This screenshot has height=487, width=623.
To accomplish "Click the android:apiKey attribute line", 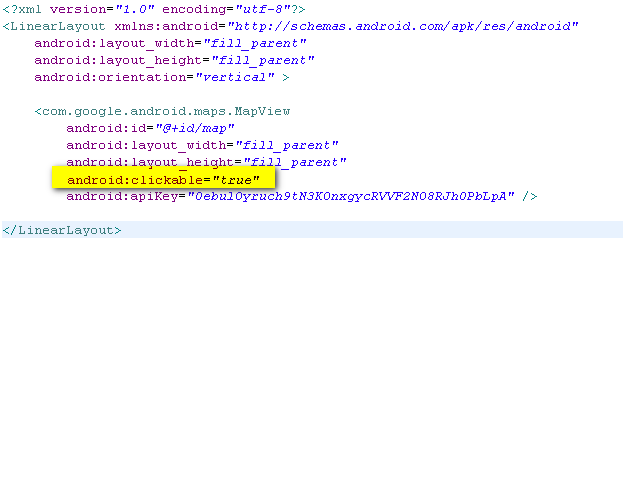I will [302, 196].
